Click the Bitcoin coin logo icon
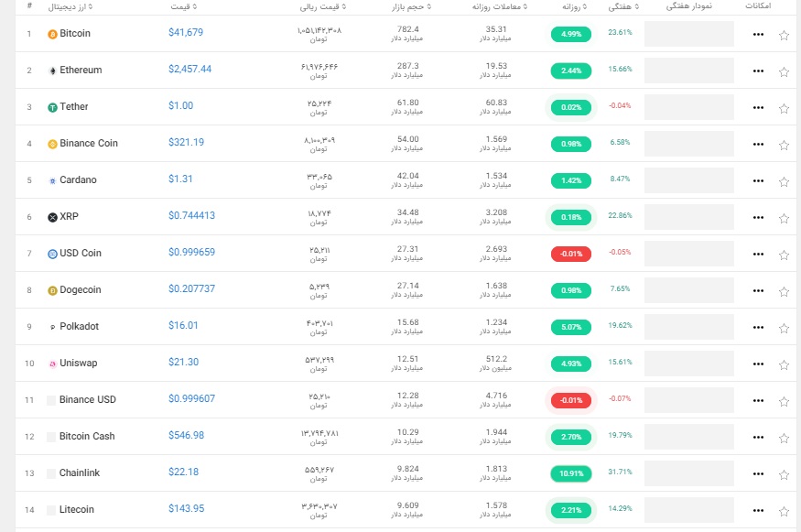Viewport: 801px width, 532px height. tap(52, 34)
